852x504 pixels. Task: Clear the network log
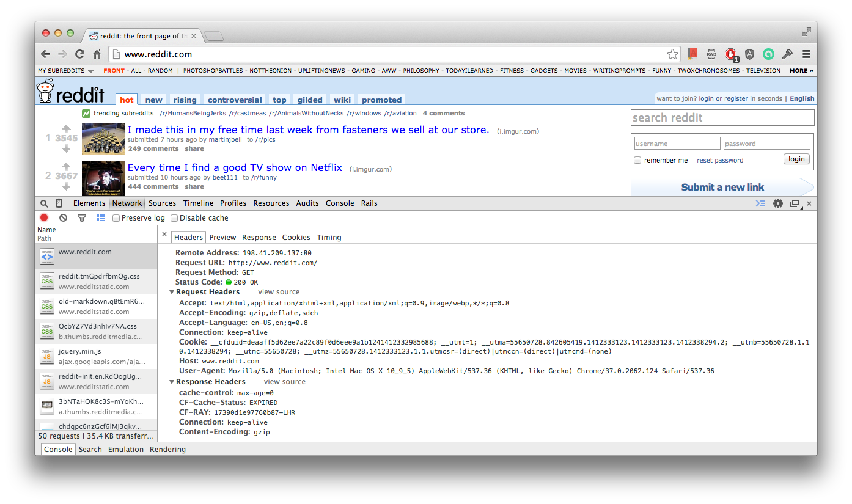[x=63, y=218]
